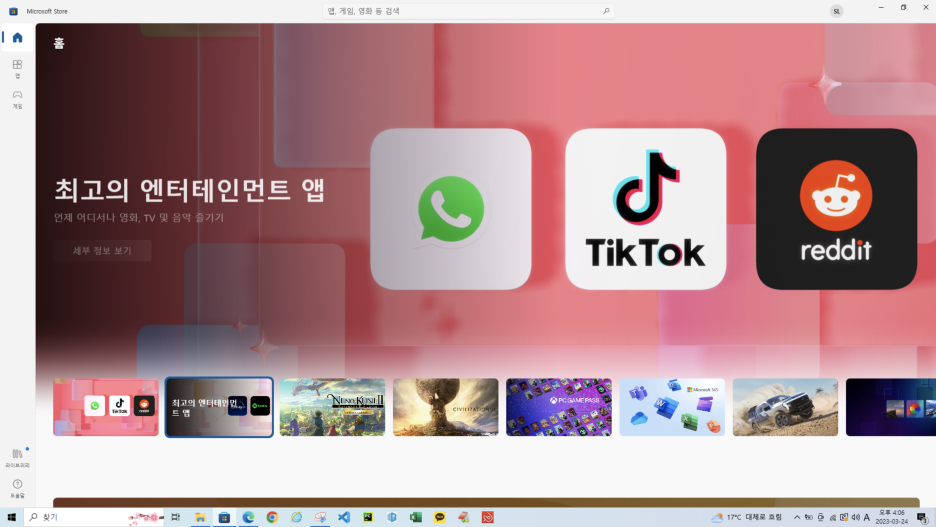Image resolution: width=936 pixels, height=527 pixels.
Task: Select the WhatsApp TikTok reddit carousel thumbnail
Action: click(x=106, y=407)
